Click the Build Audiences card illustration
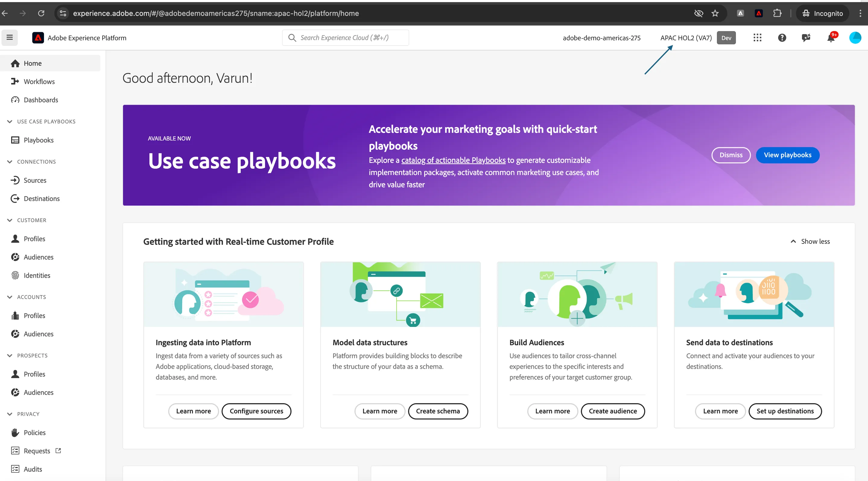This screenshot has width=868, height=481. click(x=577, y=294)
